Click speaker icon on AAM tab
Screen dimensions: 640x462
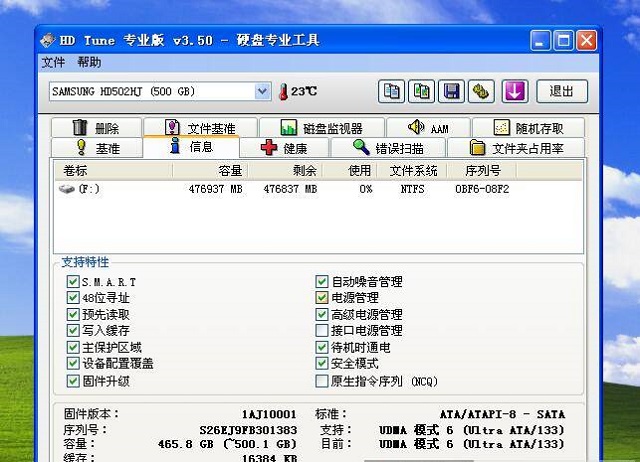point(416,127)
